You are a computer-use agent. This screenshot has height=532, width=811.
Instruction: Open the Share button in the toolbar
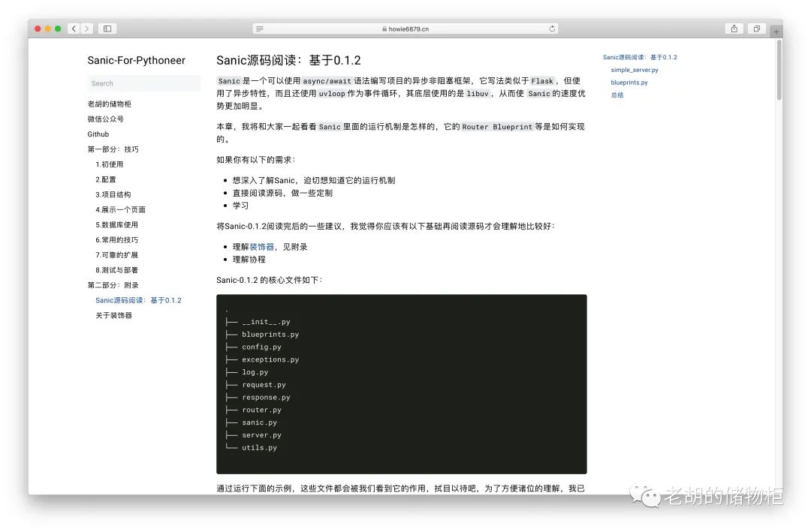point(734,29)
